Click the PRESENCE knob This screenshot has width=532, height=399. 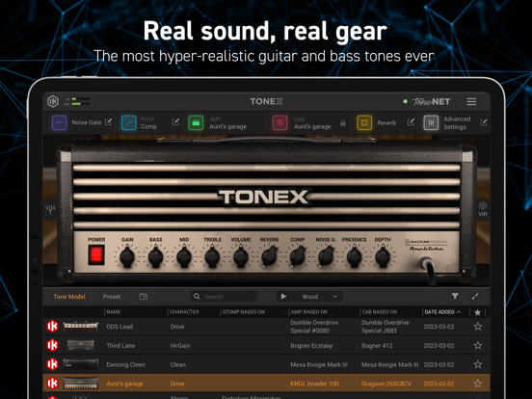coord(355,257)
